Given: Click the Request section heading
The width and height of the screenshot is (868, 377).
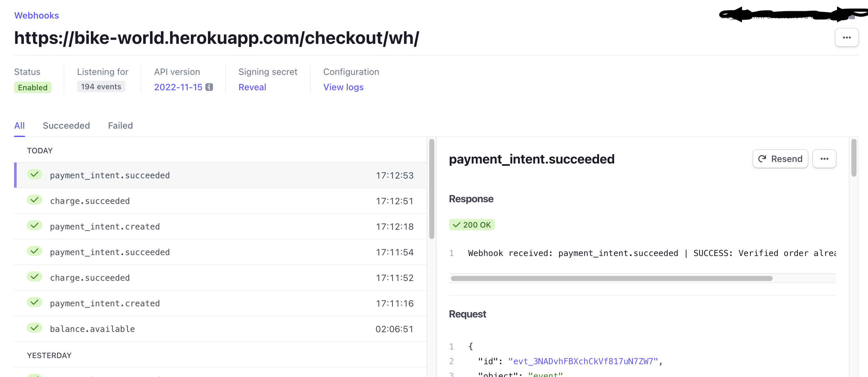Looking at the screenshot, I should click(x=467, y=314).
